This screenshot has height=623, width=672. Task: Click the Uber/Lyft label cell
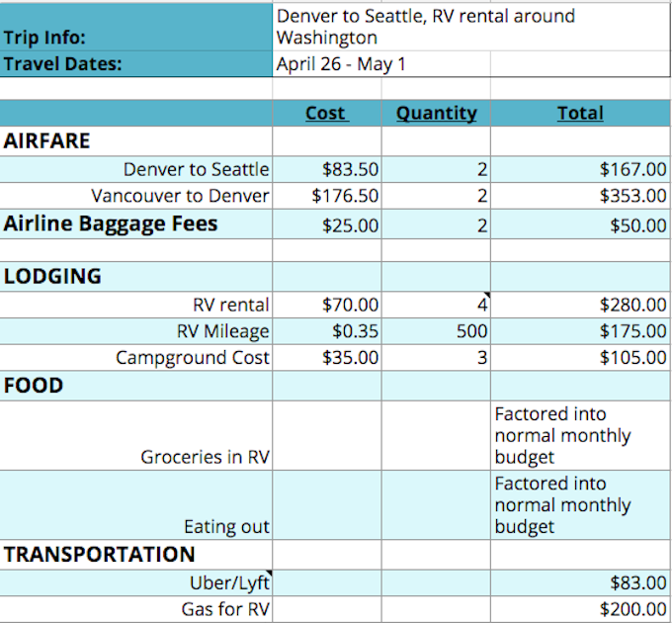[x=229, y=582]
